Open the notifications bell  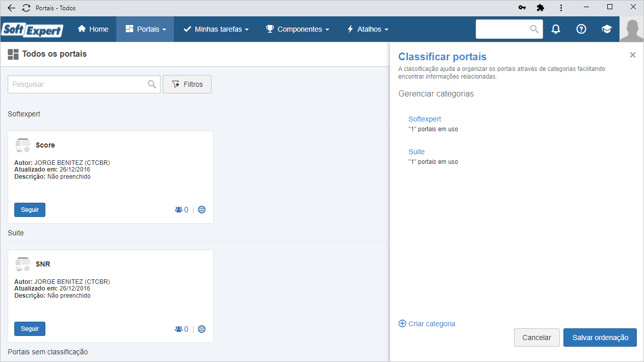click(x=556, y=29)
